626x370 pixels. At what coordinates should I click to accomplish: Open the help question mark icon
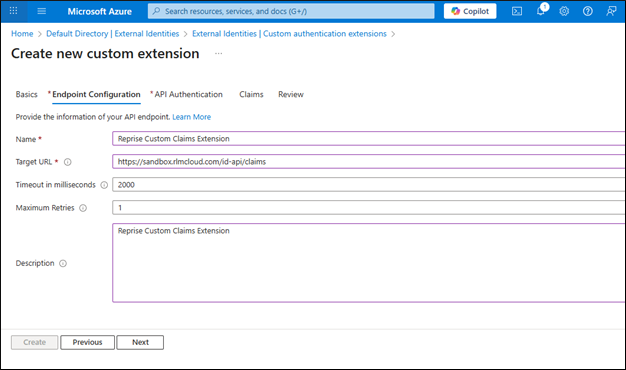click(x=588, y=11)
